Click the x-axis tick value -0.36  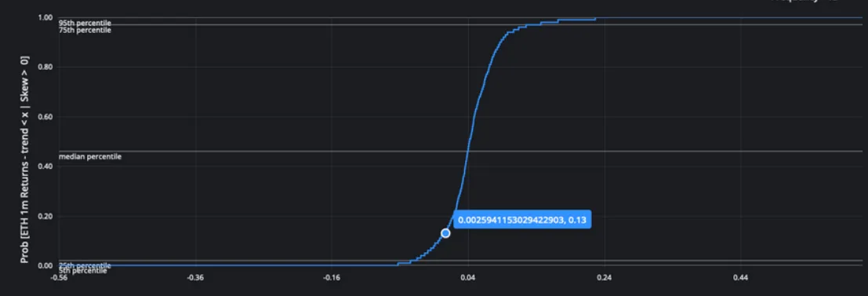(x=195, y=277)
